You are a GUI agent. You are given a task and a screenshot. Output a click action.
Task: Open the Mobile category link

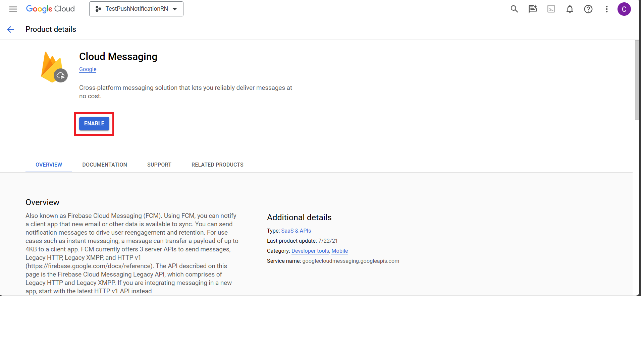pos(339,251)
